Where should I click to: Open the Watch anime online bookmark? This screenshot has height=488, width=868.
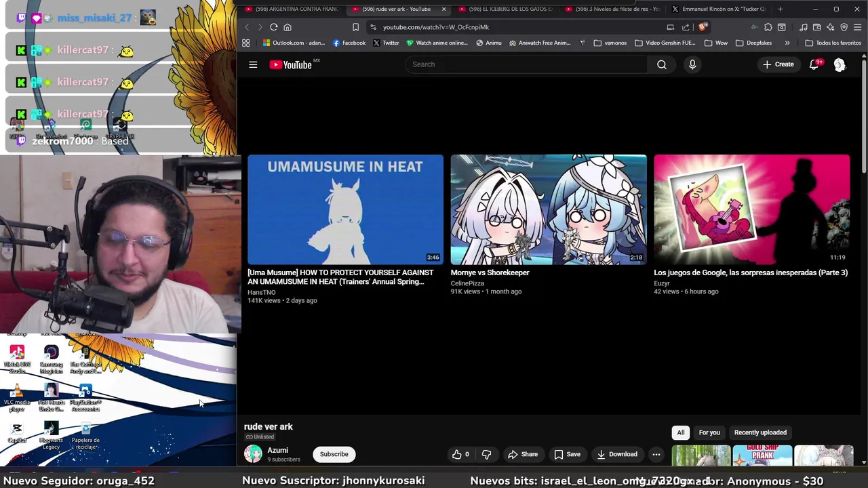(x=437, y=43)
